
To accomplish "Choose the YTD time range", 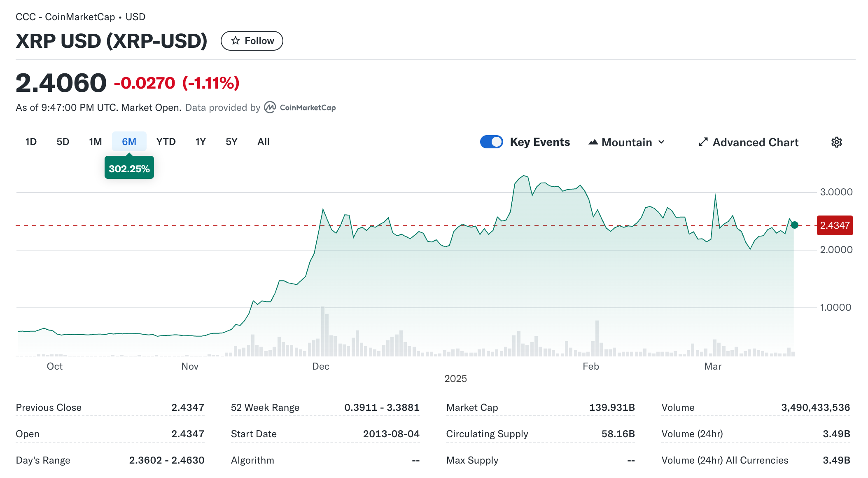I will (x=166, y=142).
